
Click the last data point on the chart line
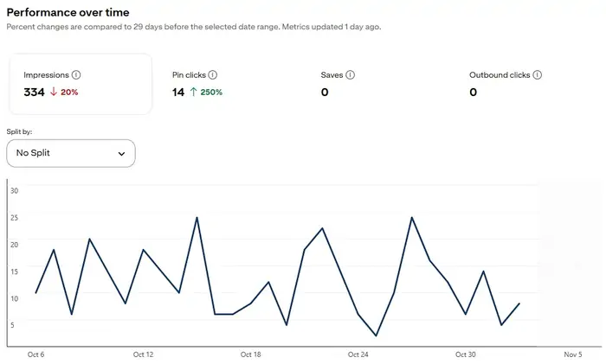click(x=519, y=303)
